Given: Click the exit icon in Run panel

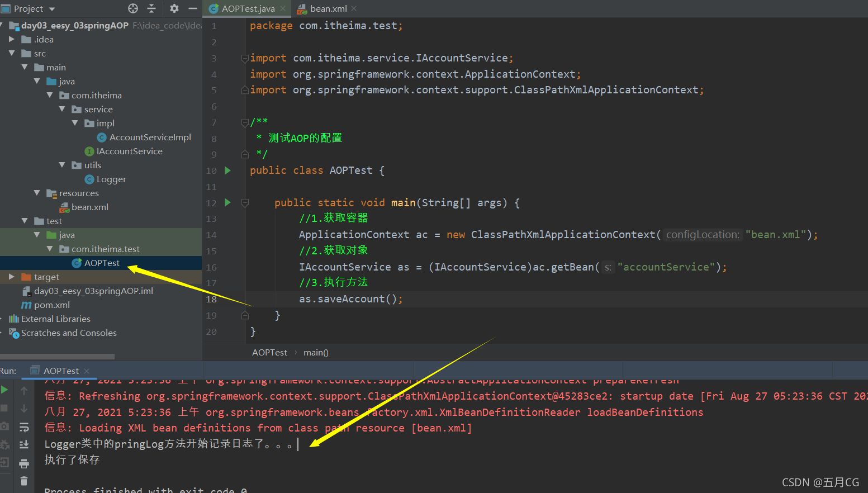Looking at the screenshot, I should (x=4, y=462).
